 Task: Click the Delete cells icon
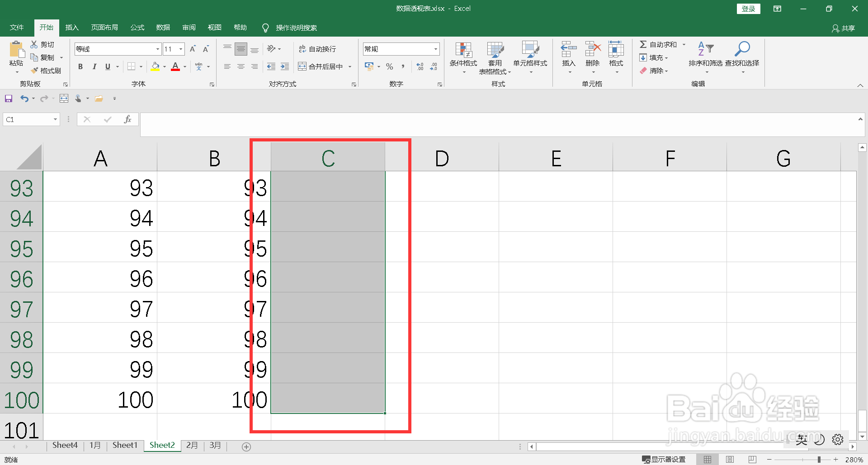[x=593, y=49]
